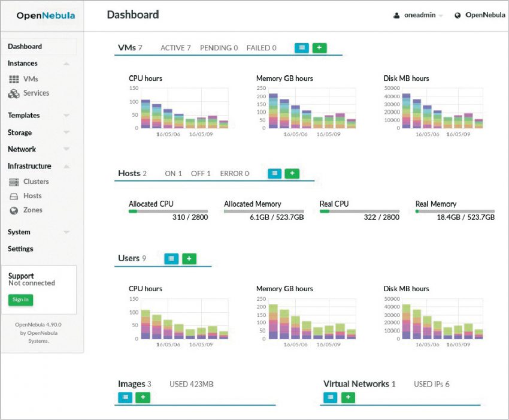Open the Virtual Networks list icon
Screen dimensions: 509x420
coord(330,397)
